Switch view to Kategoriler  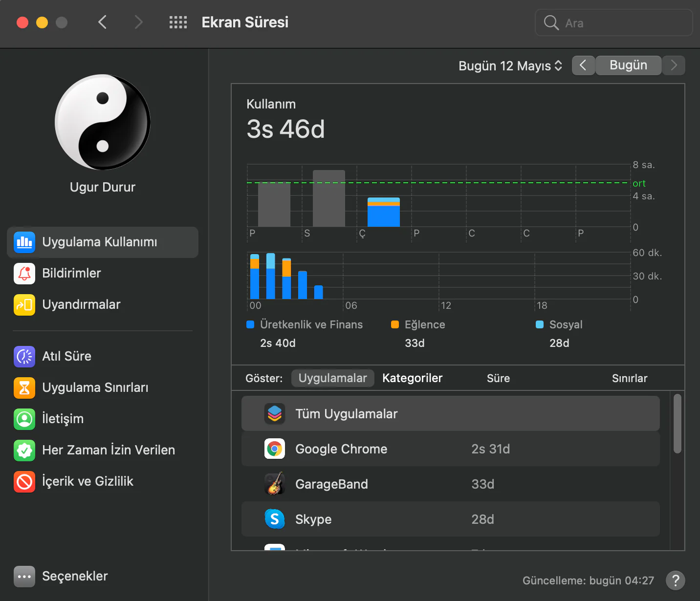click(x=412, y=378)
